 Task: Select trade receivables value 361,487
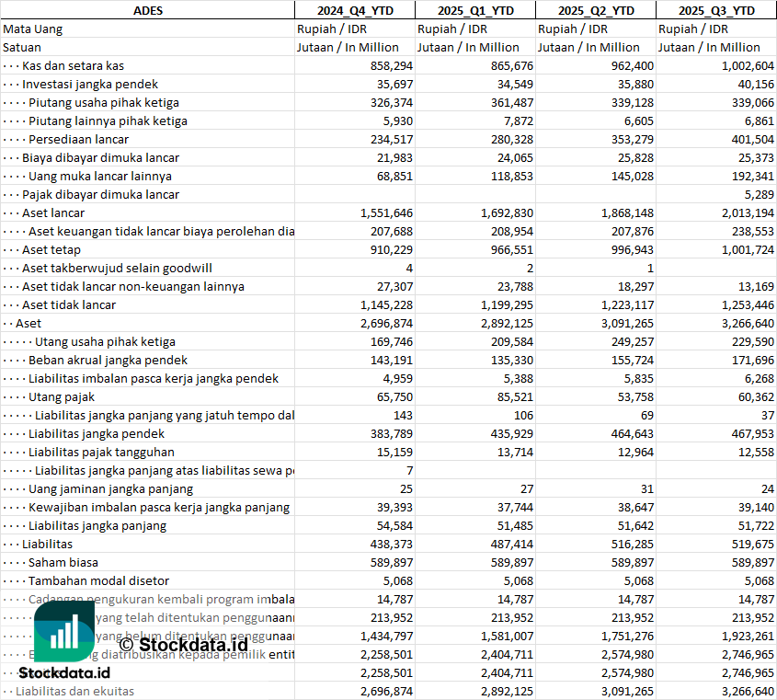point(512,102)
